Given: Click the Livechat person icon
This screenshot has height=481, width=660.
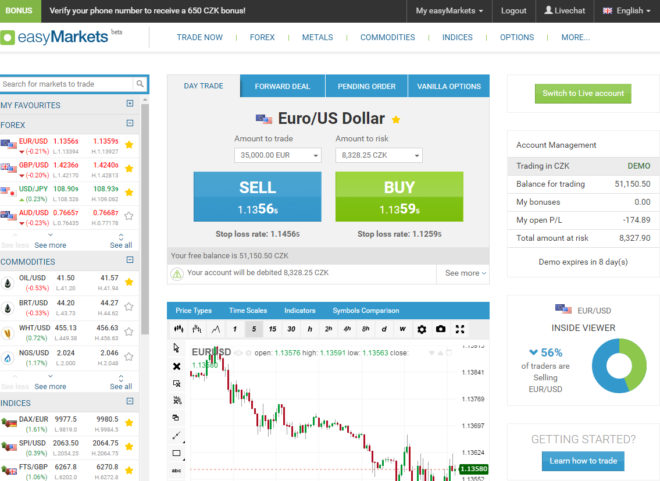Looking at the screenshot, I should pyautogui.click(x=548, y=10).
